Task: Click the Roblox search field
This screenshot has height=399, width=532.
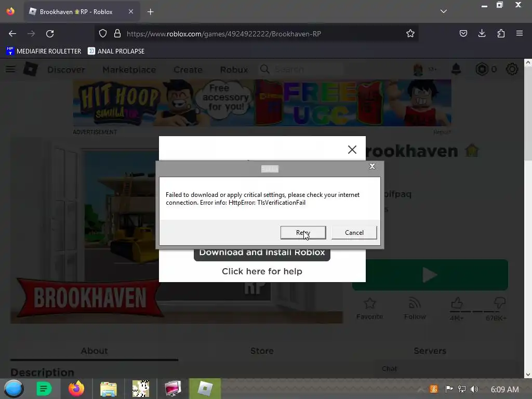Action: [301, 70]
